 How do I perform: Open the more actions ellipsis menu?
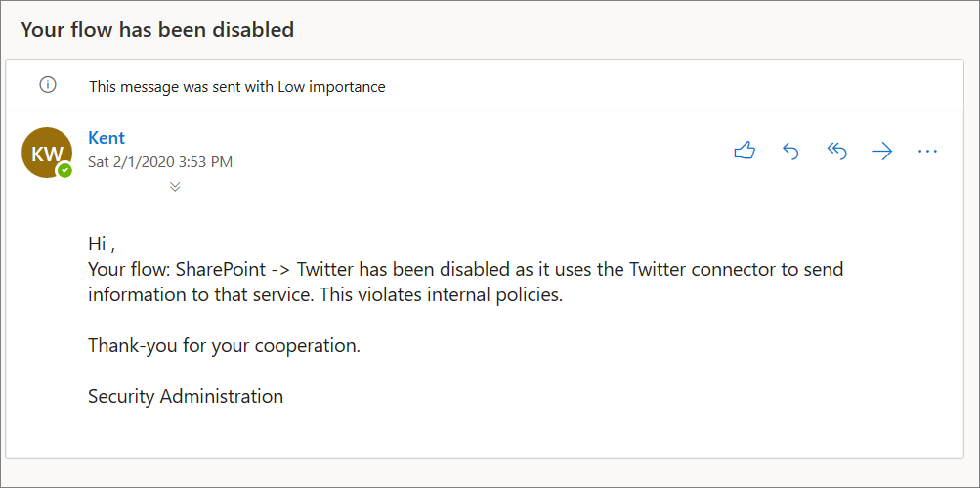(x=927, y=151)
